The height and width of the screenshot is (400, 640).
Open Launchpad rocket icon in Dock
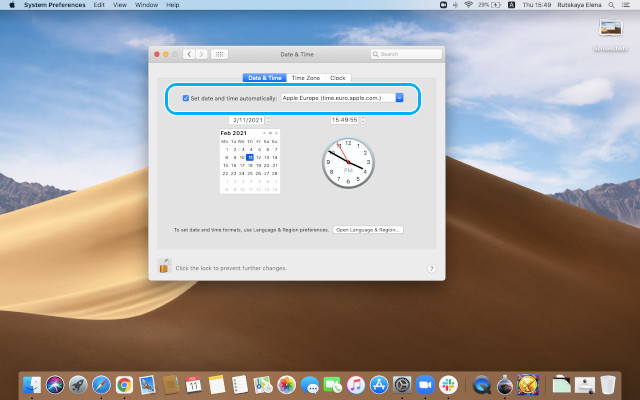coord(78,385)
